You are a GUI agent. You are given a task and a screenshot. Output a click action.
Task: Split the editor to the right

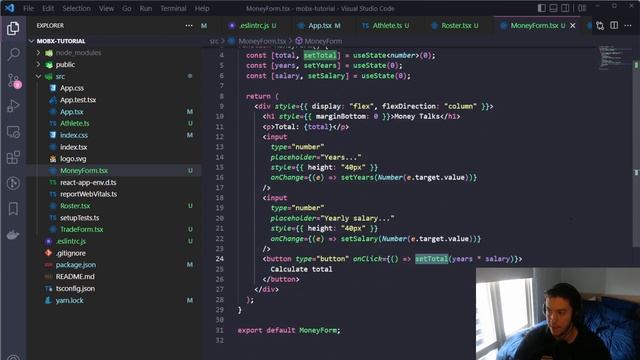click(614, 25)
